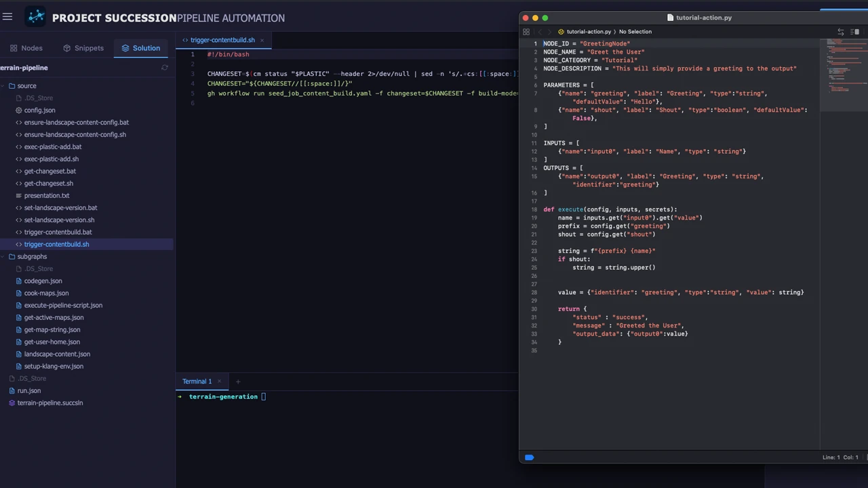This screenshot has width=868, height=488.
Task: Click the blue tab indicator in the editor status bar
Action: coord(529,457)
